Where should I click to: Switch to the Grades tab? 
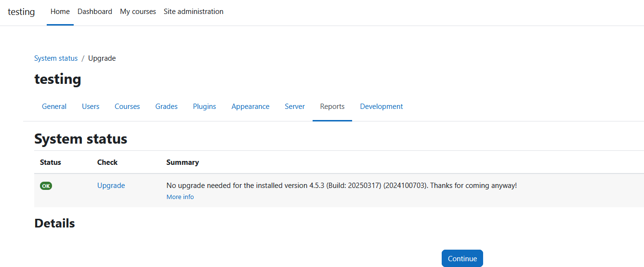(167, 107)
